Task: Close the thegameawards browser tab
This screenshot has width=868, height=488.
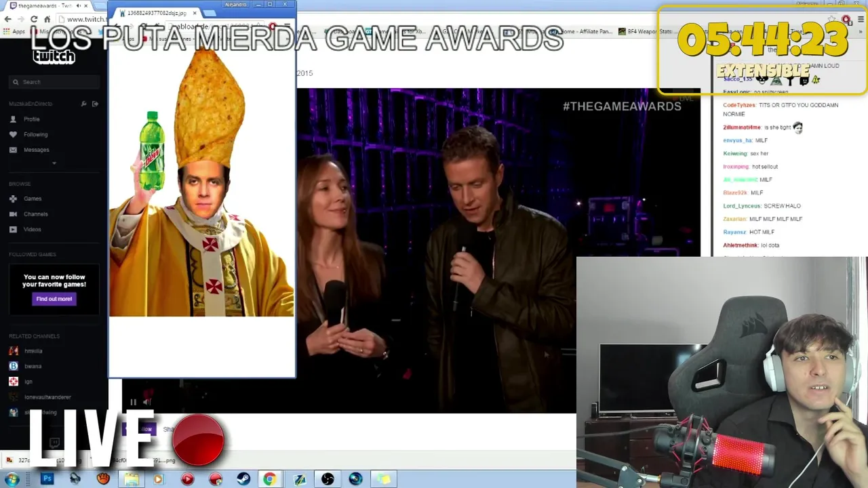Action: (x=85, y=5)
